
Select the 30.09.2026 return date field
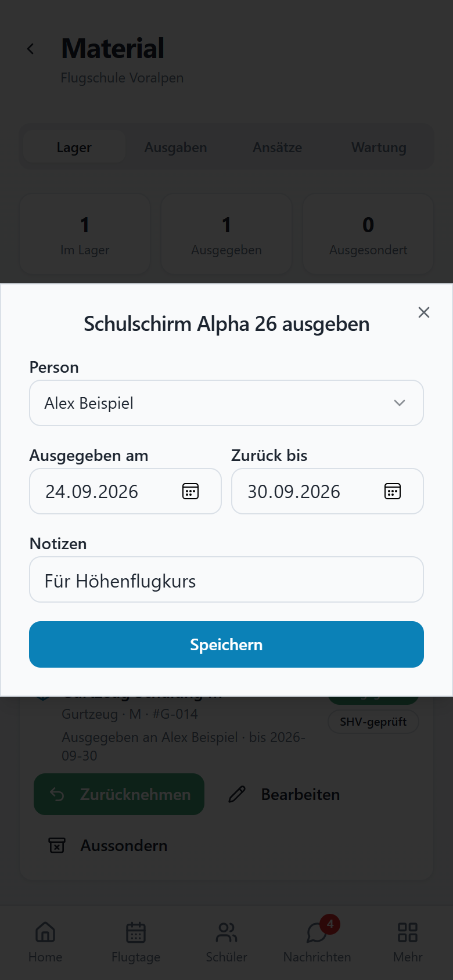328,491
